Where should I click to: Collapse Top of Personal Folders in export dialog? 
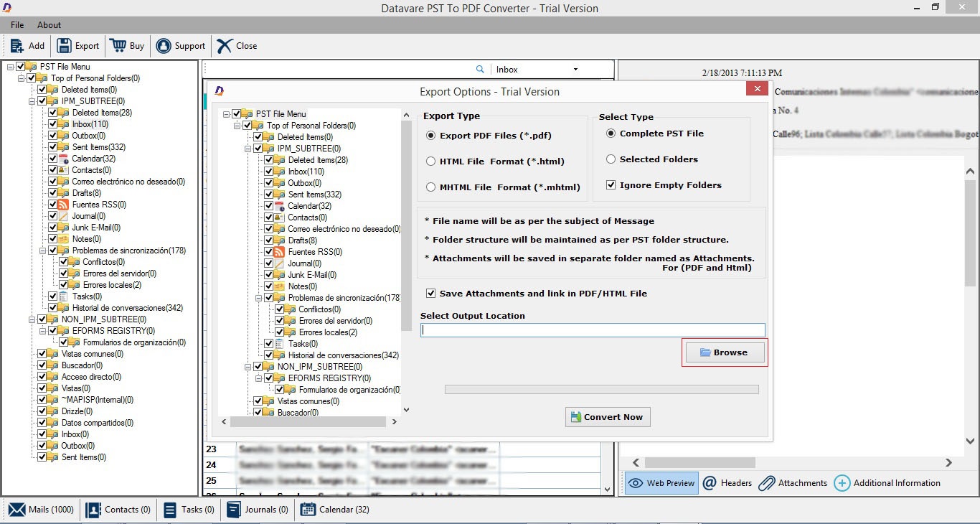tap(237, 126)
